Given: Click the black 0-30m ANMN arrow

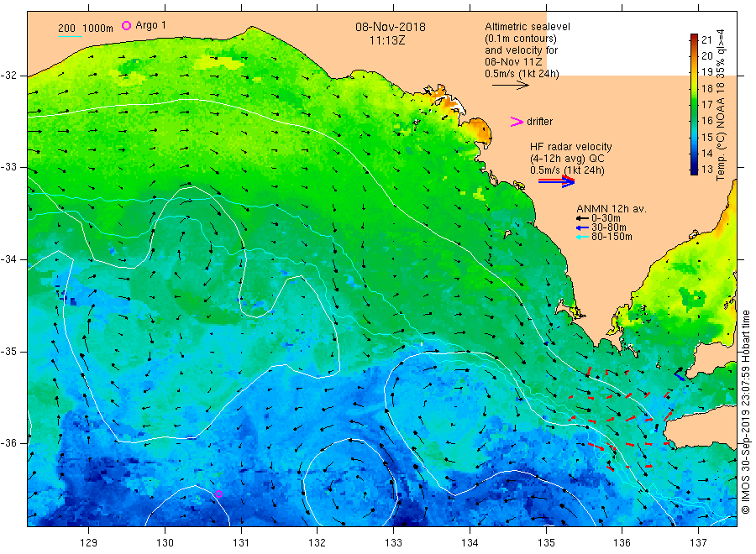Looking at the screenshot, I should [x=582, y=218].
